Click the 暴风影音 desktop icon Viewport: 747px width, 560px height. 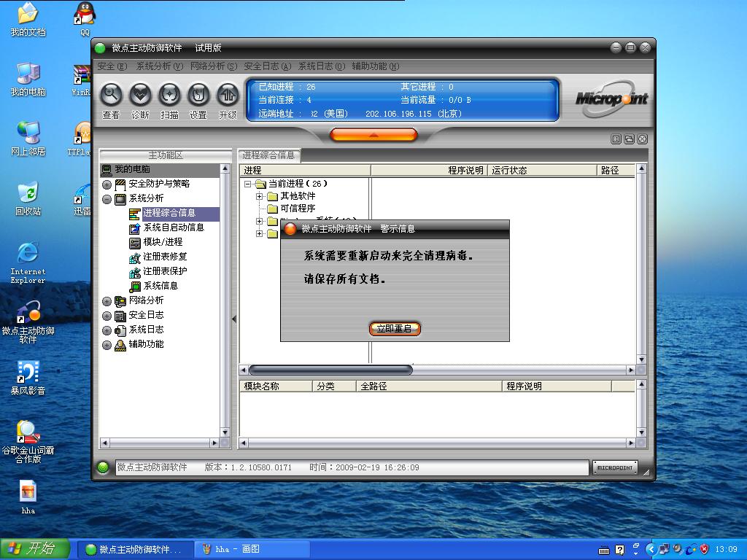[28, 373]
